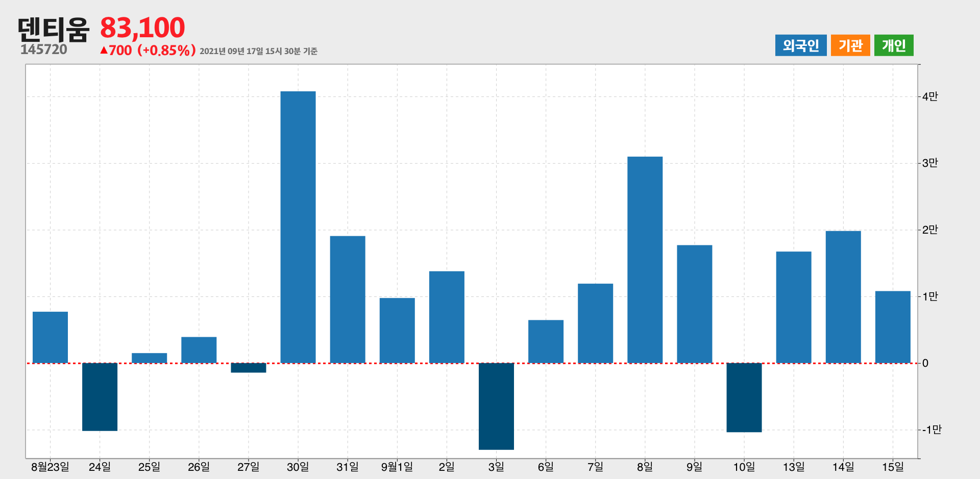
Task: Click the 10일 x-axis label
Action: [744, 467]
